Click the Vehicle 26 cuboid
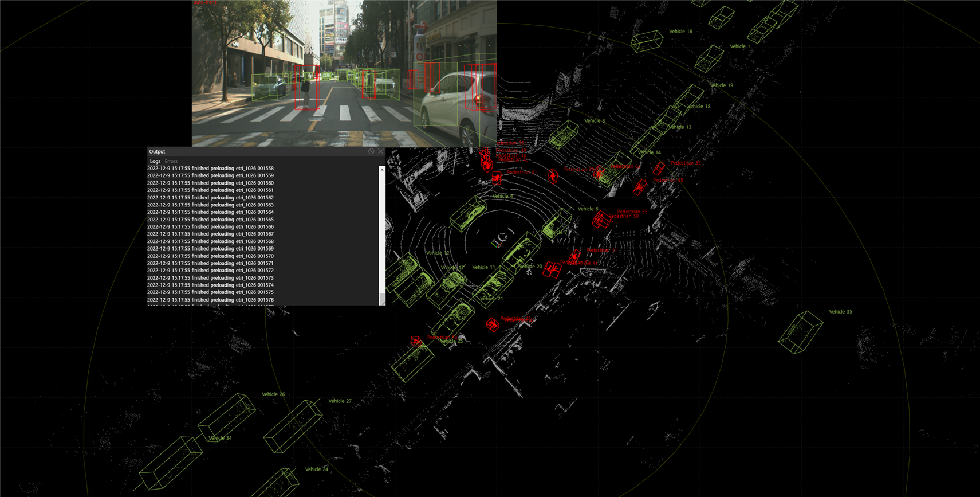Screen dimensions: 980x497 pyautogui.click(x=227, y=416)
